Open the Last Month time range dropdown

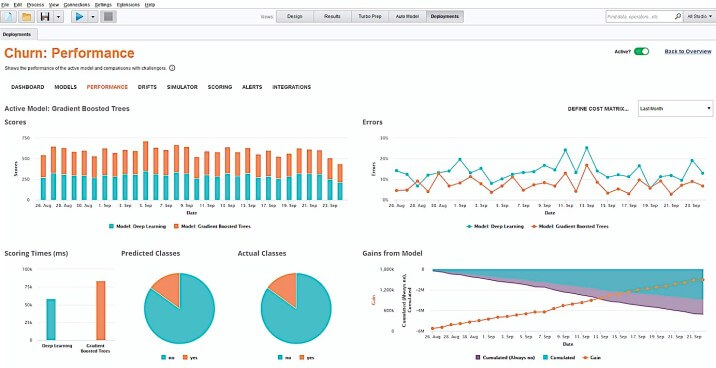click(675, 109)
